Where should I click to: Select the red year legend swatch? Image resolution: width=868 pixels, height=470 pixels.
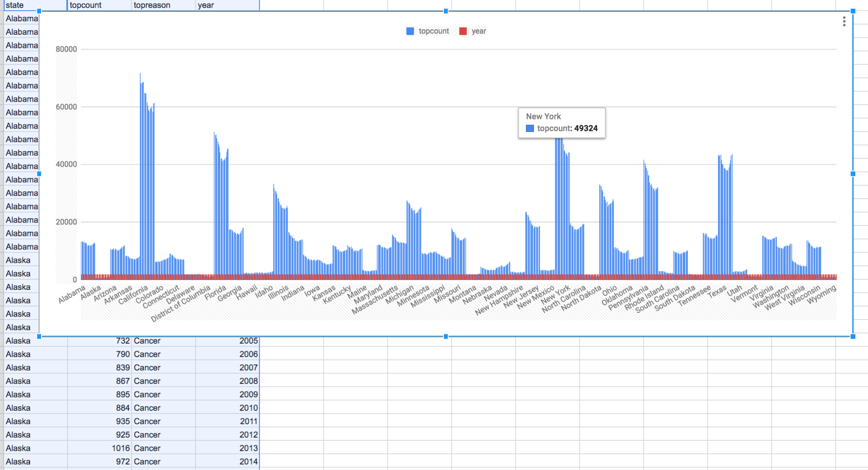tap(463, 31)
